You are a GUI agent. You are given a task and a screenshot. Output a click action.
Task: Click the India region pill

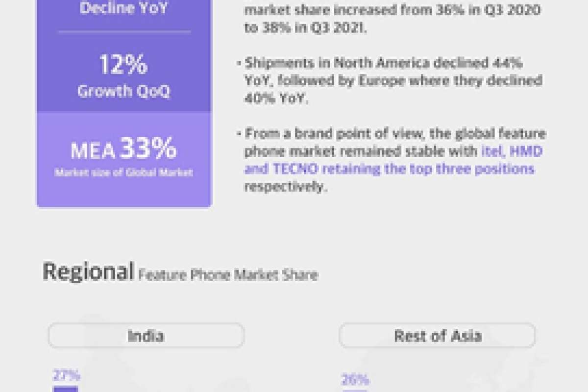(146, 336)
